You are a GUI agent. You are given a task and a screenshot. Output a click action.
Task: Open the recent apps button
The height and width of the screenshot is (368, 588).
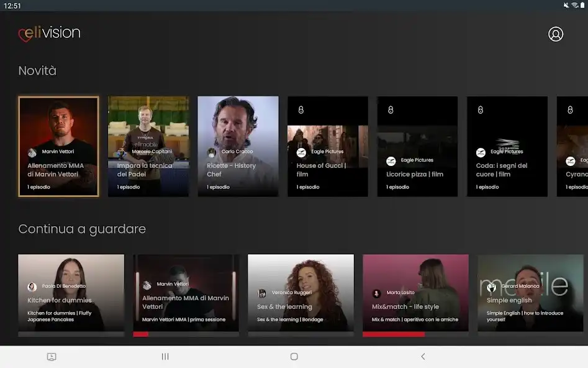click(165, 357)
